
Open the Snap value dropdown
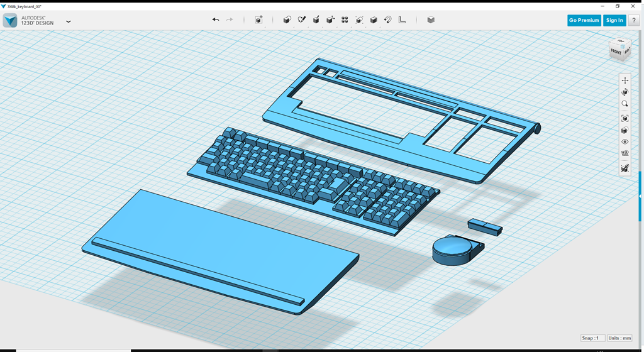pyautogui.click(x=592, y=338)
